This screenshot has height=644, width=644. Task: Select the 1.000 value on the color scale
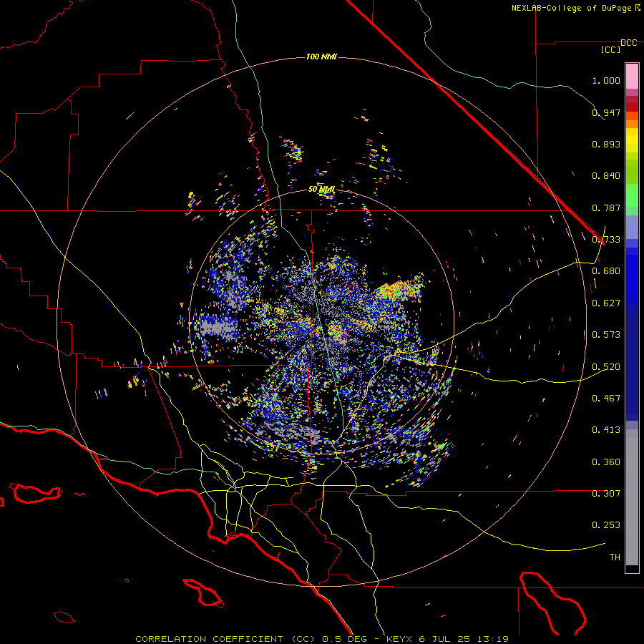[x=606, y=80]
